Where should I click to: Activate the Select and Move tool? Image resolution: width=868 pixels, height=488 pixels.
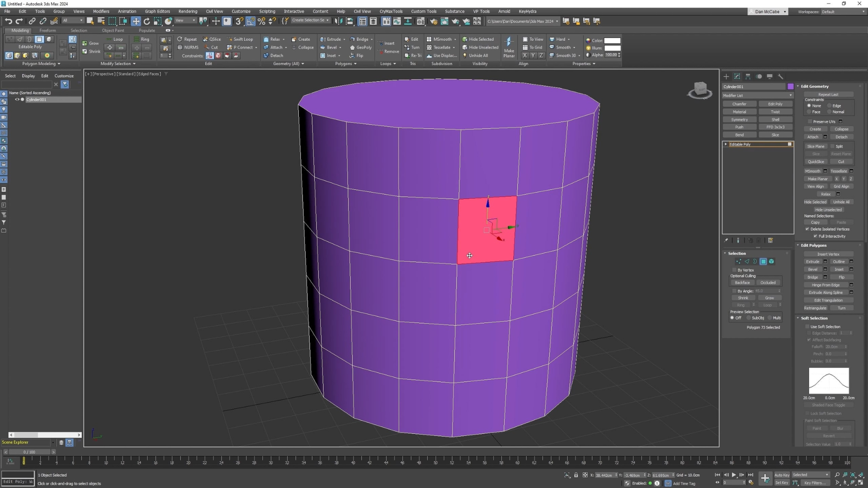(x=136, y=21)
